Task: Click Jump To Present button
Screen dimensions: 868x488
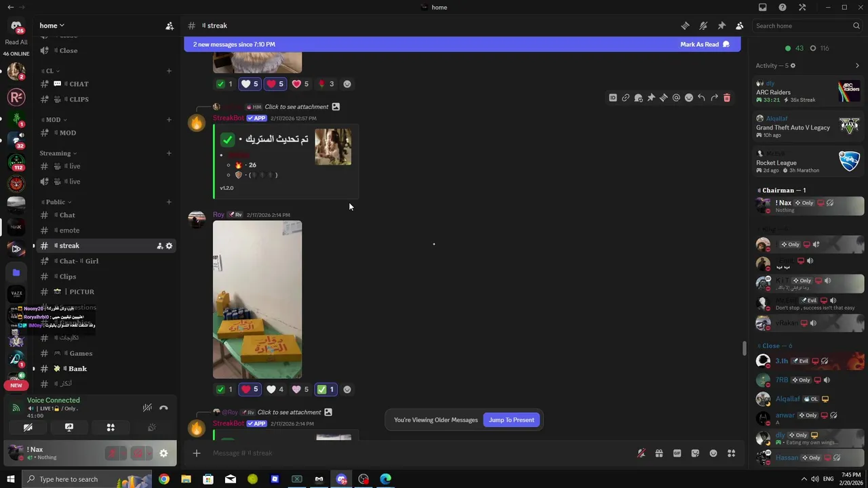Action: 511,420
